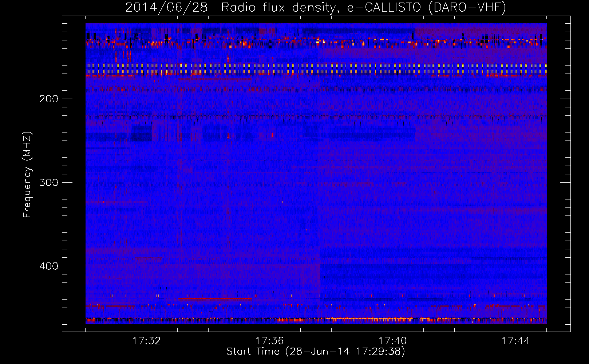Click the solid red horizontal line near 440 MHz
This screenshot has width=589, height=364.
tap(215, 298)
